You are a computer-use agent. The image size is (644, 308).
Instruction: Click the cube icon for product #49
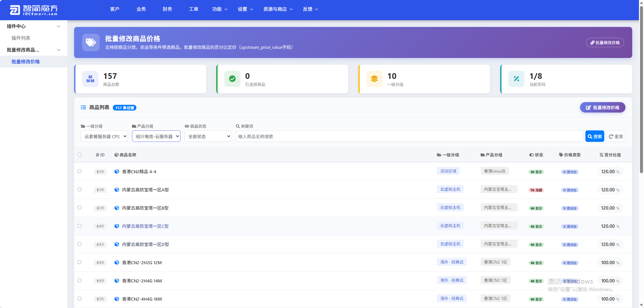[117, 281]
